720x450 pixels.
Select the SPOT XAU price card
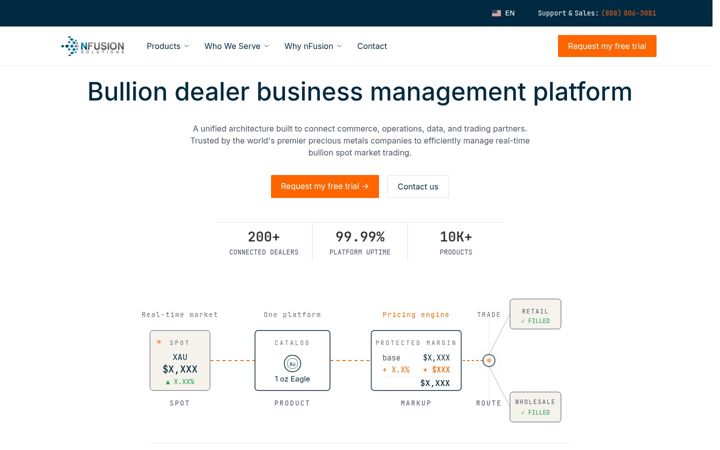click(180, 360)
